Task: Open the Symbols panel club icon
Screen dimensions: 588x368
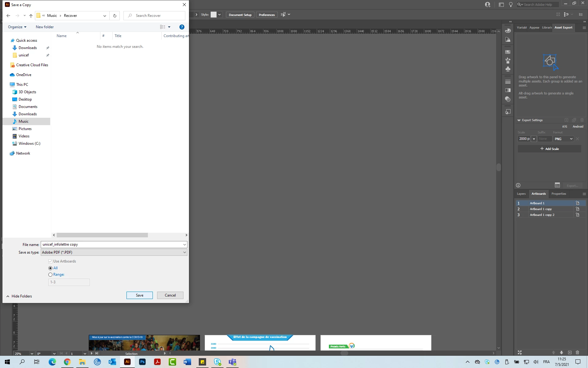Action: [x=508, y=69]
